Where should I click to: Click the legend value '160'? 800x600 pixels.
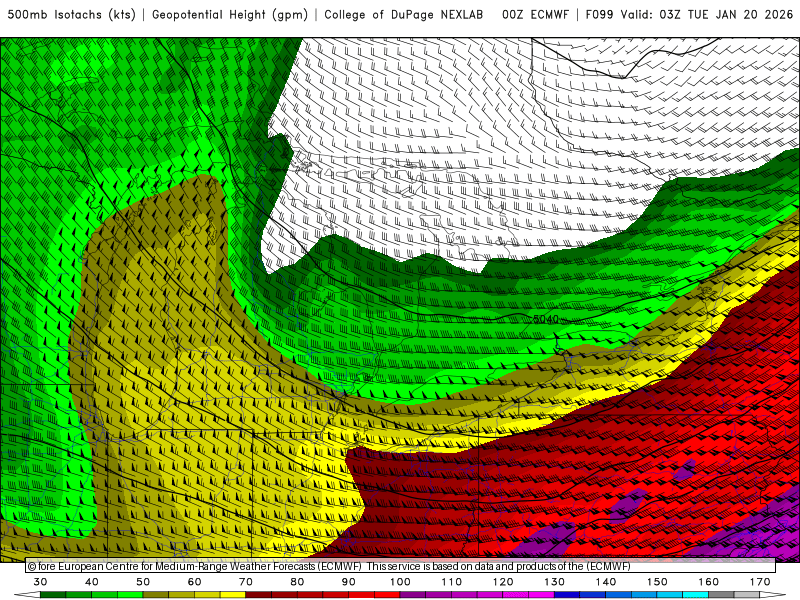(708, 582)
